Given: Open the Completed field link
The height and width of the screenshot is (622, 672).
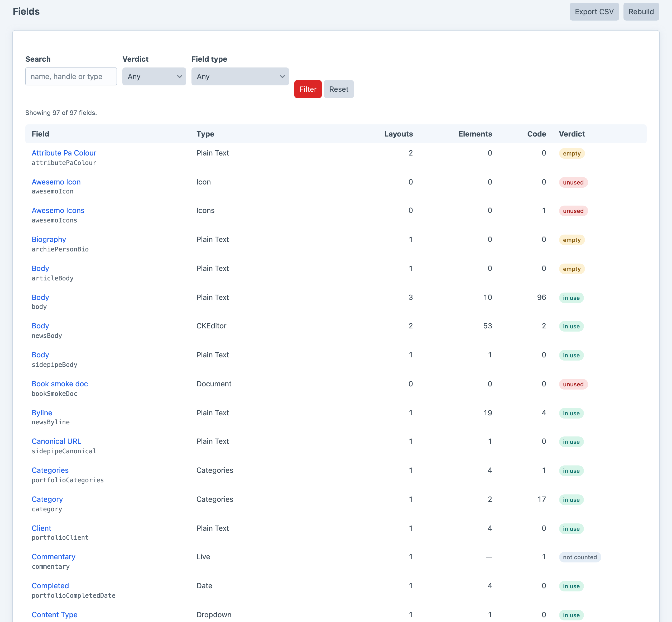Looking at the screenshot, I should (x=50, y=586).
